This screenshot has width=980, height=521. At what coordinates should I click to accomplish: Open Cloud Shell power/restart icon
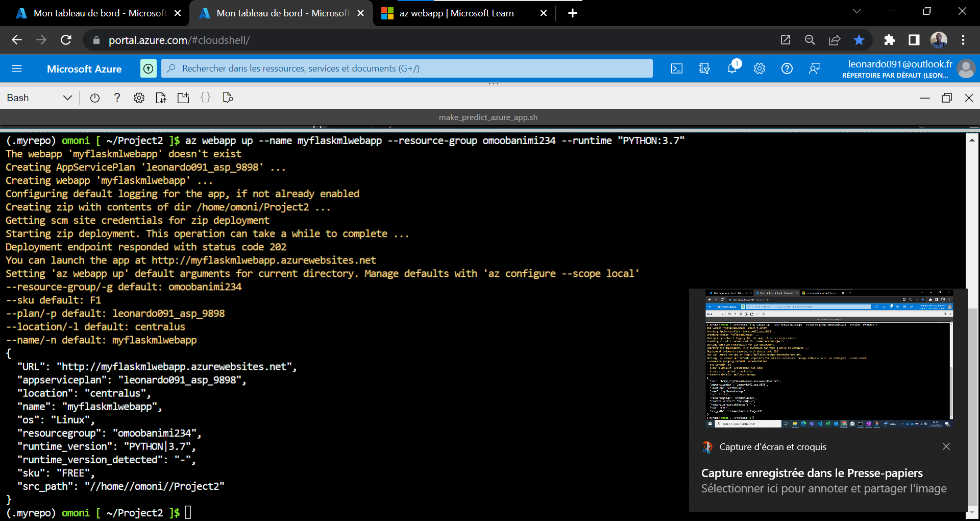tap(95, 98)
